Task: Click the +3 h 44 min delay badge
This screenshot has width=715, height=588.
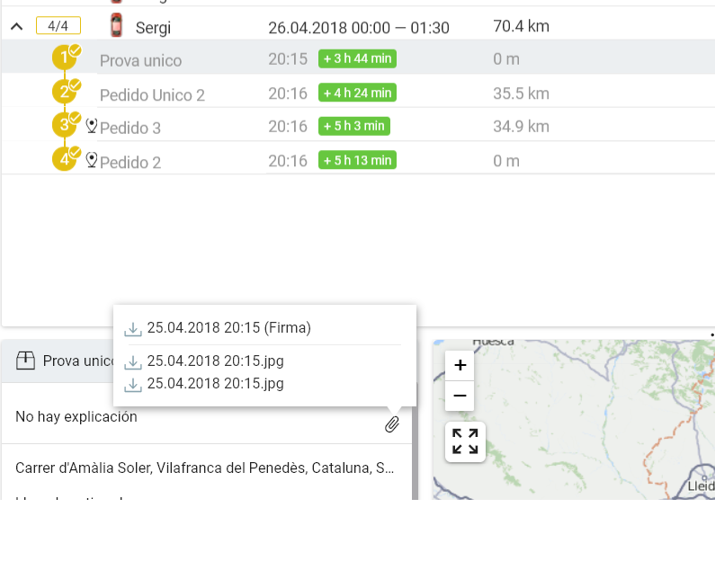Action: (357, 59)
